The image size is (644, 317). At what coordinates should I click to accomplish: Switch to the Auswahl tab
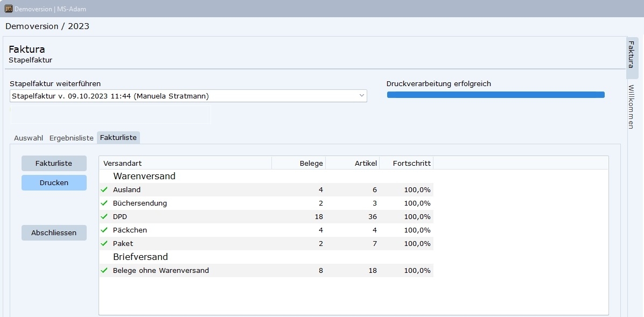pyautogui.click(x=29, y=138)
